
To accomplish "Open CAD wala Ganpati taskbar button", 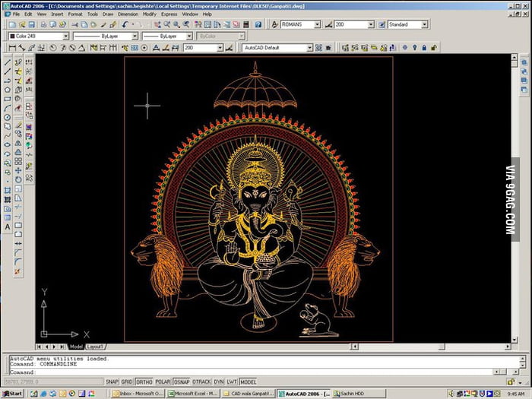I will pos(249,394).
